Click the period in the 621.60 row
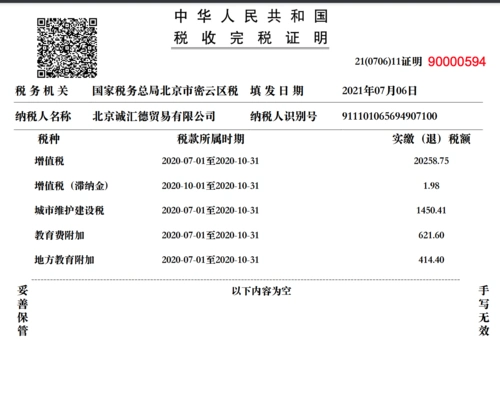 coord(210,235)
